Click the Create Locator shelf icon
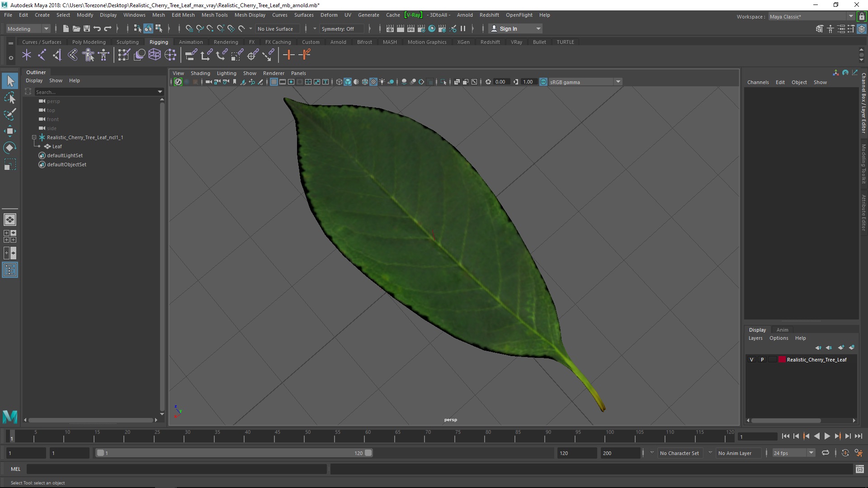The height and width of the screenshot is (488, 868). click(27, 55)
